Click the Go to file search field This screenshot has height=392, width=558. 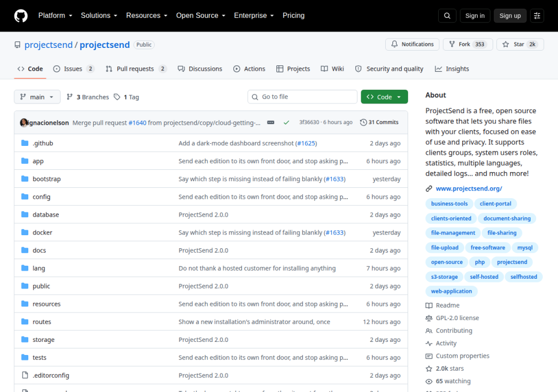point(302,97)
